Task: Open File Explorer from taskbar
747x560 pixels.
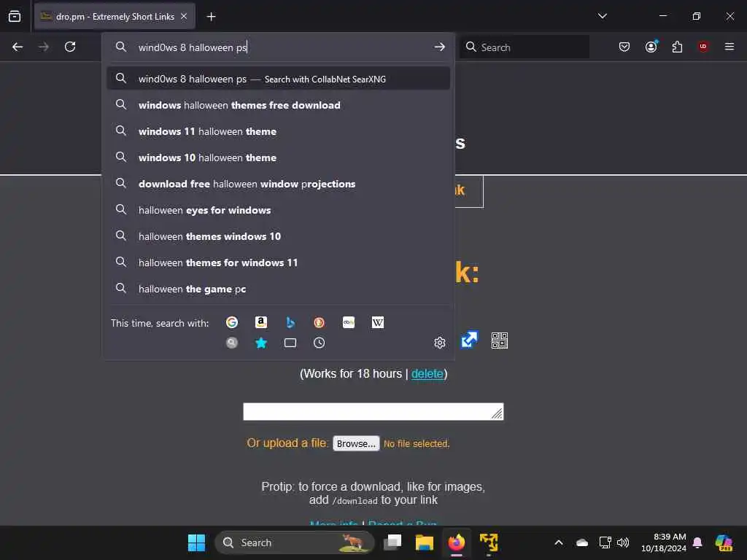Action: tap(424, 542)
